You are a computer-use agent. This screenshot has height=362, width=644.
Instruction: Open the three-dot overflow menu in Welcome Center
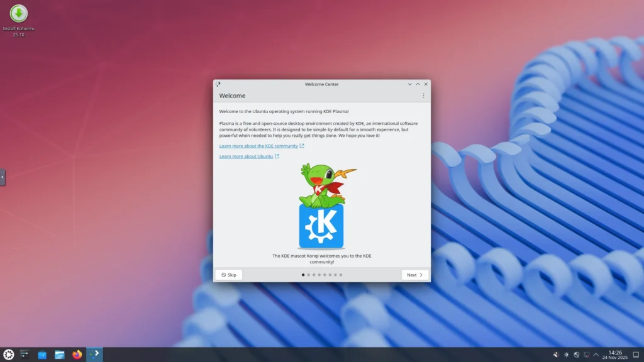click(x=423, y=95)
